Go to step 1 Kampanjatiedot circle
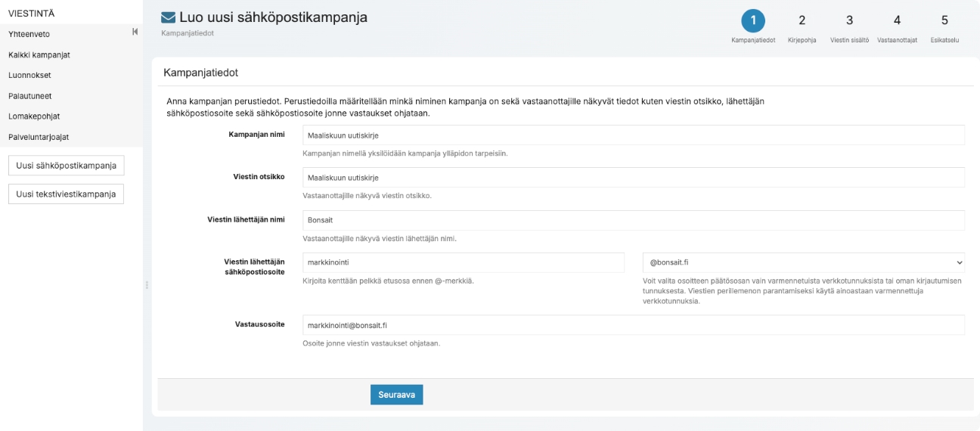The image size is (980, 431). (752, 20)
